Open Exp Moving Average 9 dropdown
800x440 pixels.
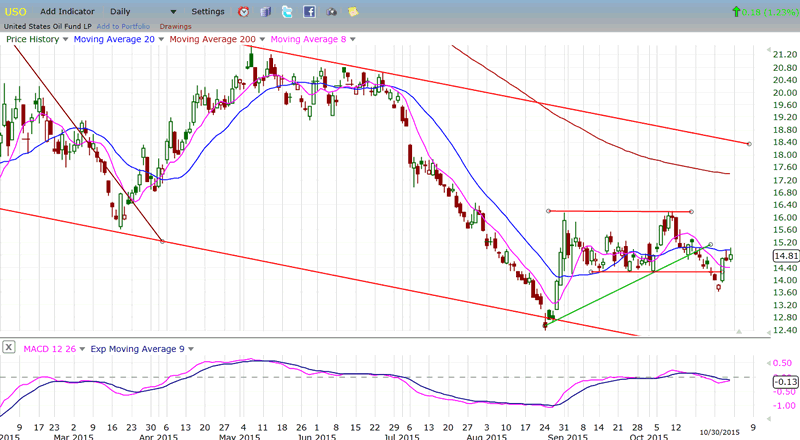(x=190, y=348)
